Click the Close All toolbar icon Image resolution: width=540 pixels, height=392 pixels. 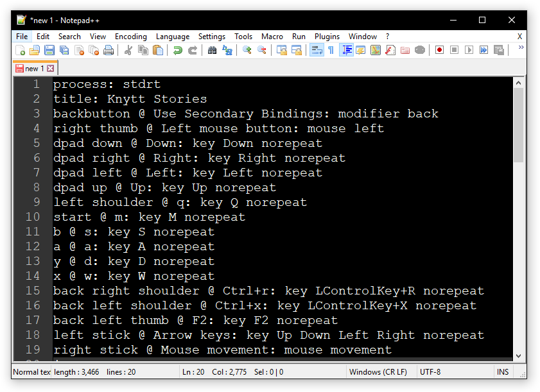click(x=94, y=50)
